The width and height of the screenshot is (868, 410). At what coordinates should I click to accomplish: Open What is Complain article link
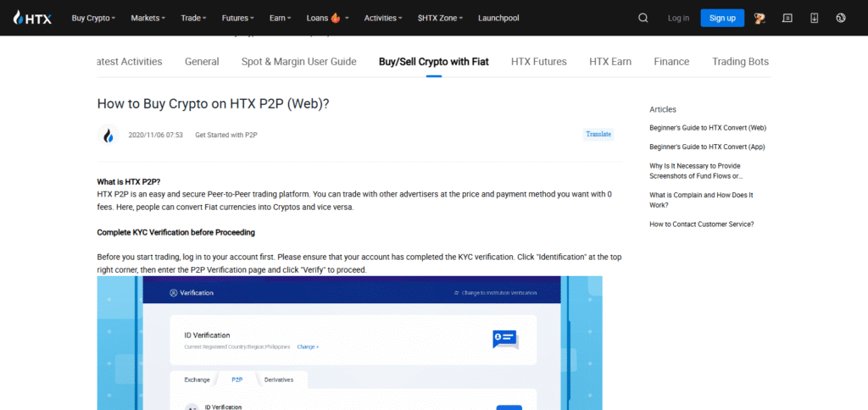click(x=701, y=200)
